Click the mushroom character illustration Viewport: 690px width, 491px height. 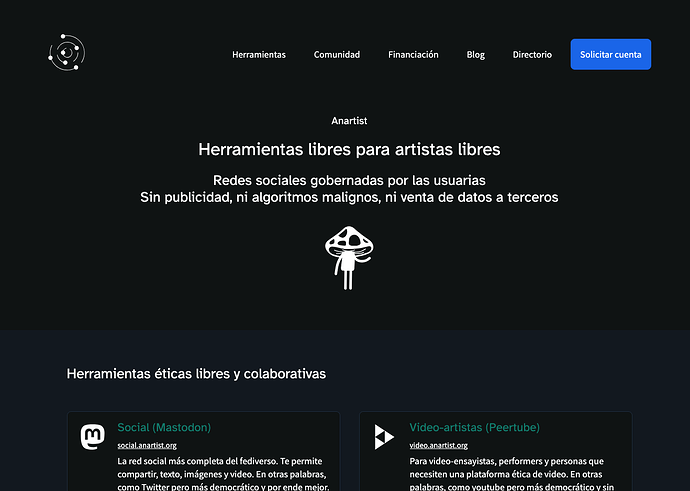(346, 257)
